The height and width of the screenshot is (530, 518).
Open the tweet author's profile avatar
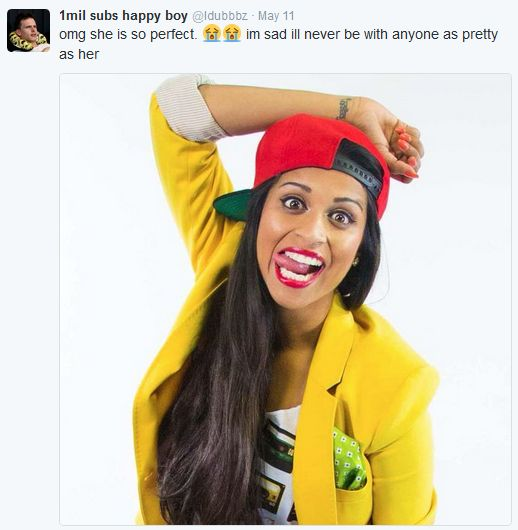tap(28, 30)
